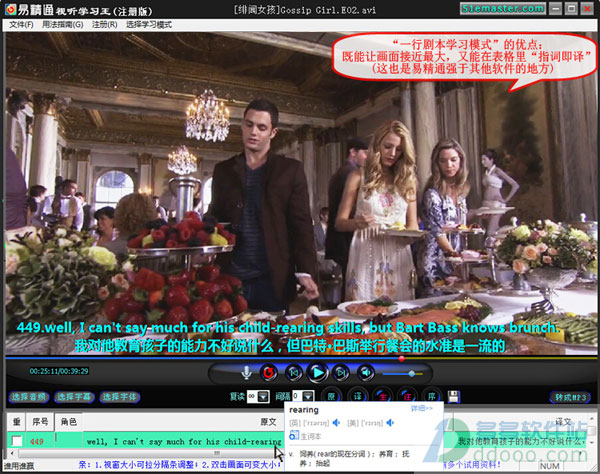
Task: Click the 译文 column header
Action: pyautogui.click(x=563, y=422)
